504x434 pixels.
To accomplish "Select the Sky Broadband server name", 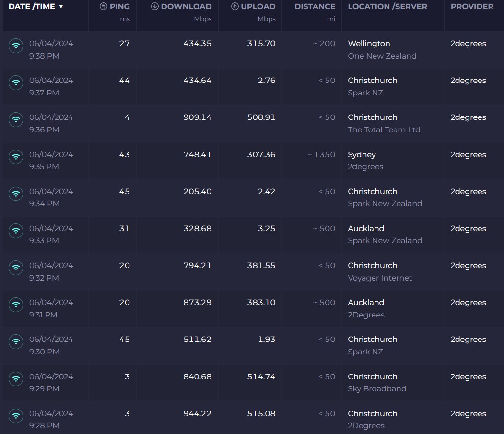I will (377, 389).
